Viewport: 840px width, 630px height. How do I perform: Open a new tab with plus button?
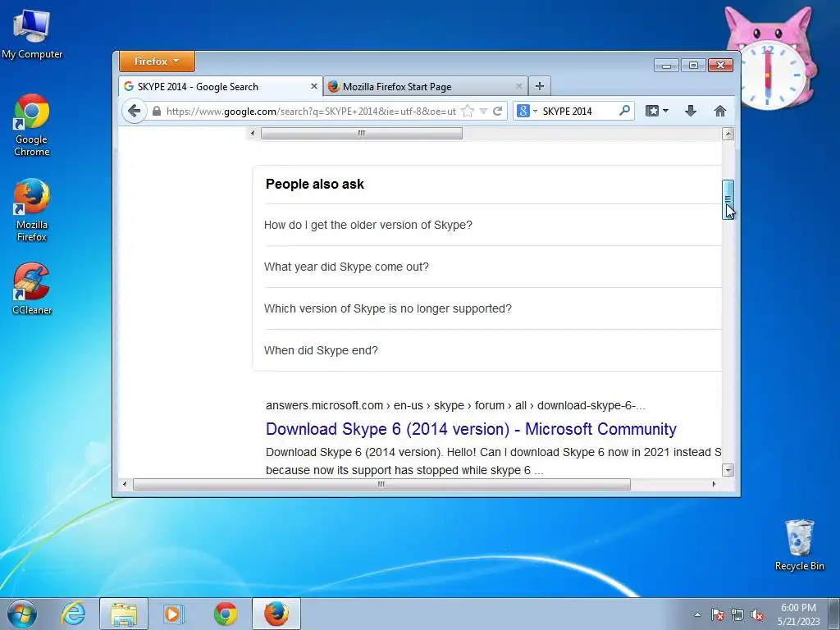click(540, 85)
